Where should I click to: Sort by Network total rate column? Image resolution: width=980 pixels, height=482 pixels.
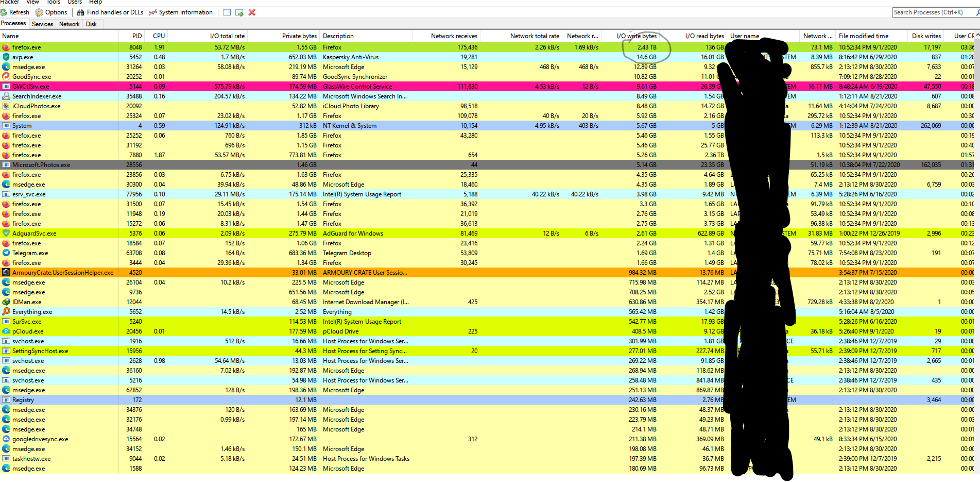[x=521, y=36]
